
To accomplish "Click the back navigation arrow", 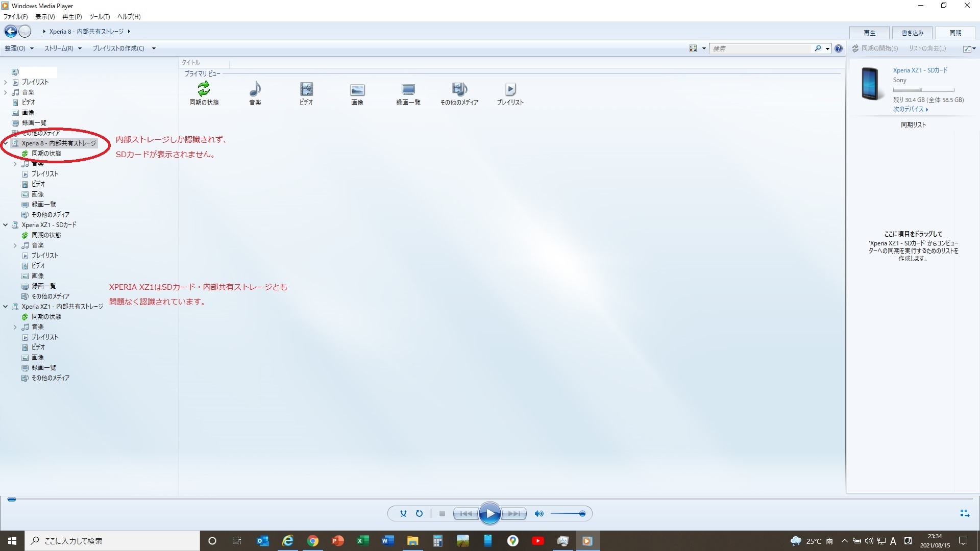I will [x=11, y=31].
